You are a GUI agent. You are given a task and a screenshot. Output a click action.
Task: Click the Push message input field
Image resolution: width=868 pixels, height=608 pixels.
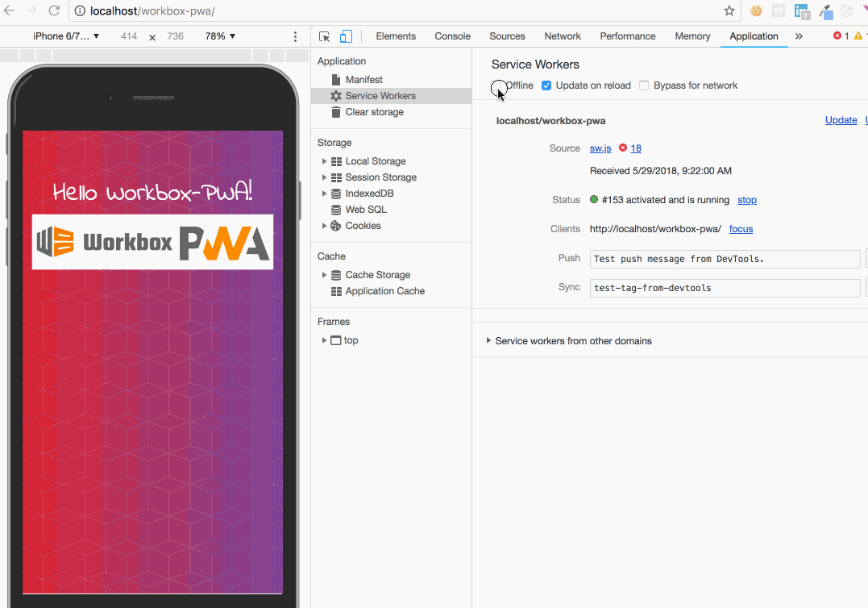click(725, 259)
